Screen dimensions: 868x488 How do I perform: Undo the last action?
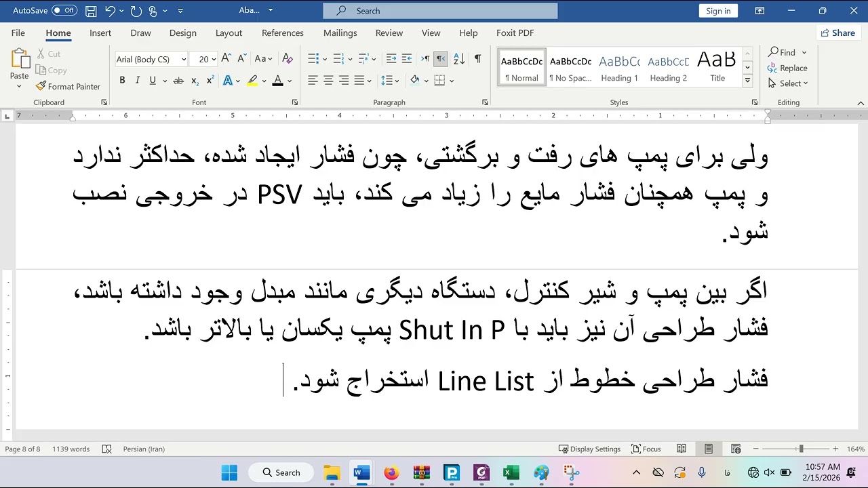click(x=110, y=11)
